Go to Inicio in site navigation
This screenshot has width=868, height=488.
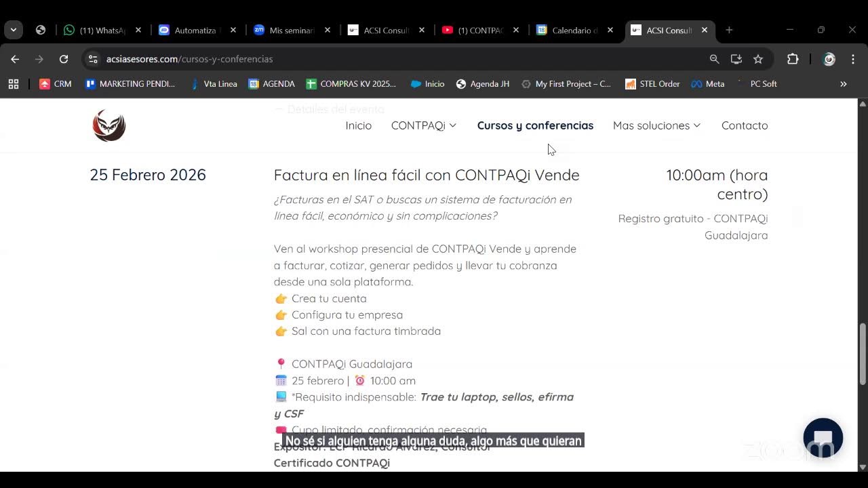click(x=359, y=125)
